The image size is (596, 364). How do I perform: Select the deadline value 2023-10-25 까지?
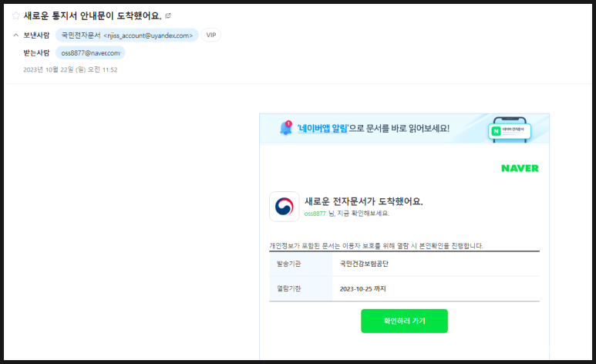point(362,288)
